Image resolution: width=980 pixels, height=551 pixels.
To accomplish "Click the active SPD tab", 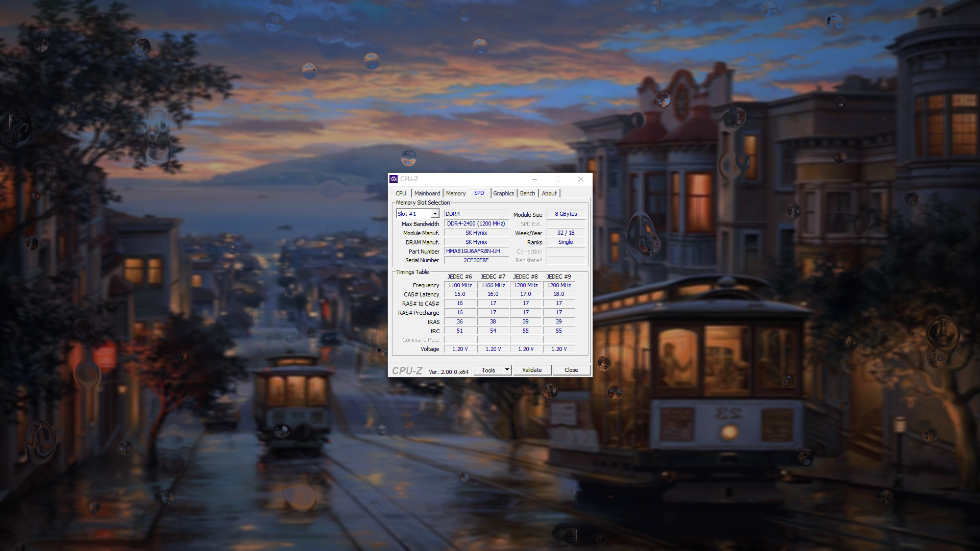I will pyautogui.click(x=479, y=193).
